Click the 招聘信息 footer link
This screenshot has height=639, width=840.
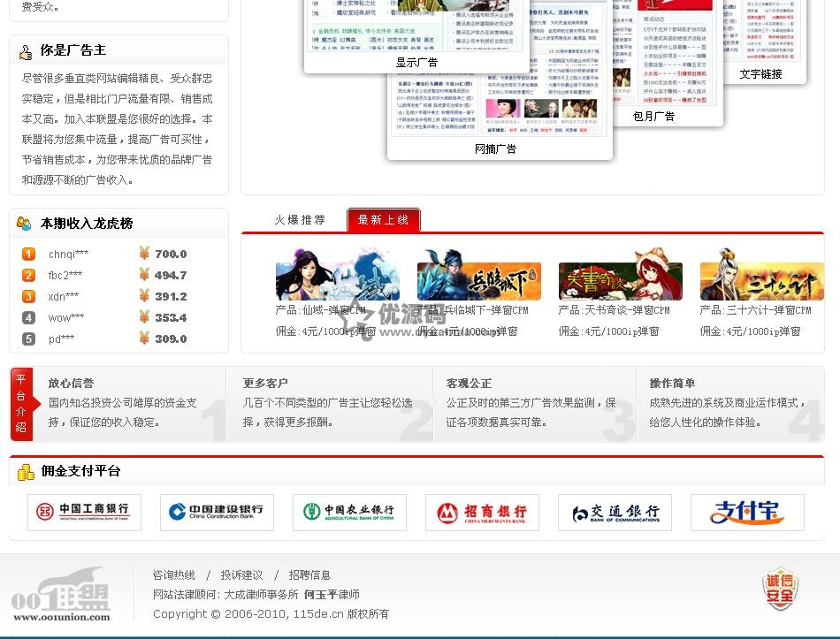309,575
